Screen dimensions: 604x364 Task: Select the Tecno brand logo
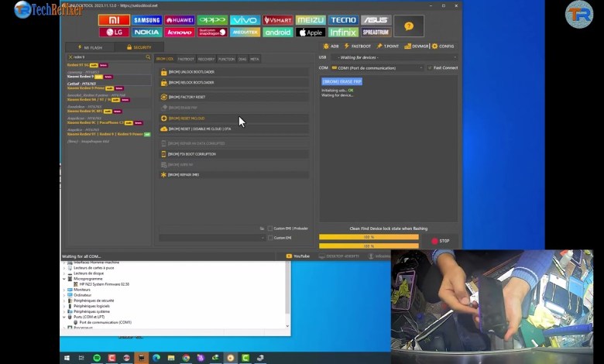343,20
